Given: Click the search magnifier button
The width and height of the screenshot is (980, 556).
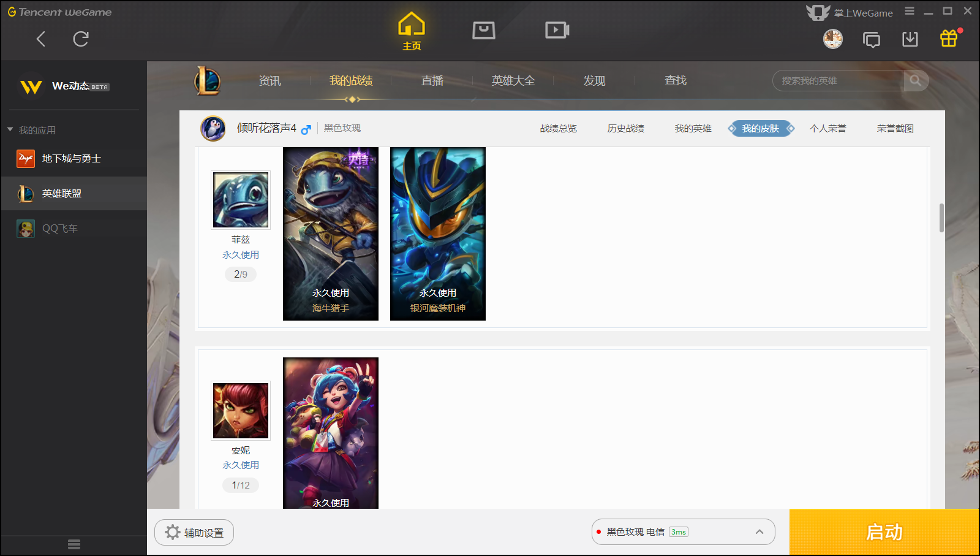Looking at the screenshot, I should click(x=916, y=80).
